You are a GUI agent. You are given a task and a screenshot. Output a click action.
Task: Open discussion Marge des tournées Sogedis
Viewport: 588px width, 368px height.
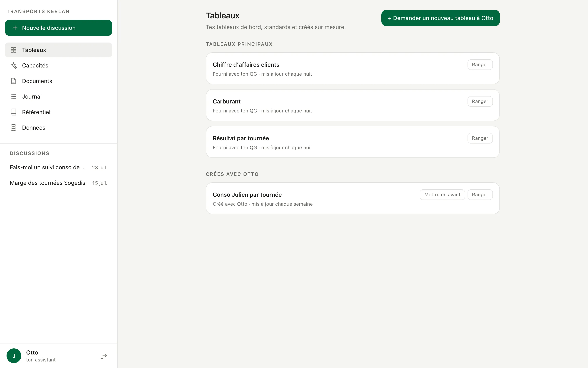pos(59,183)
